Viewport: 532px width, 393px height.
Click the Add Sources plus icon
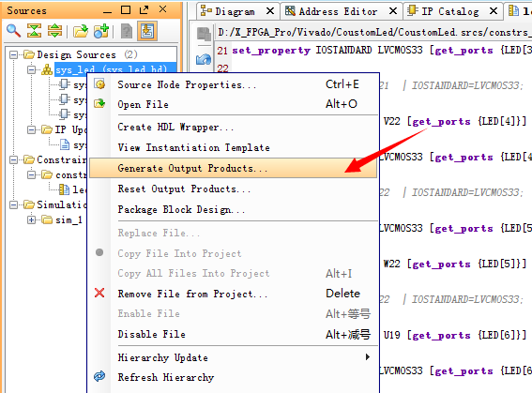pyautogui.click(x=101, y=31)
